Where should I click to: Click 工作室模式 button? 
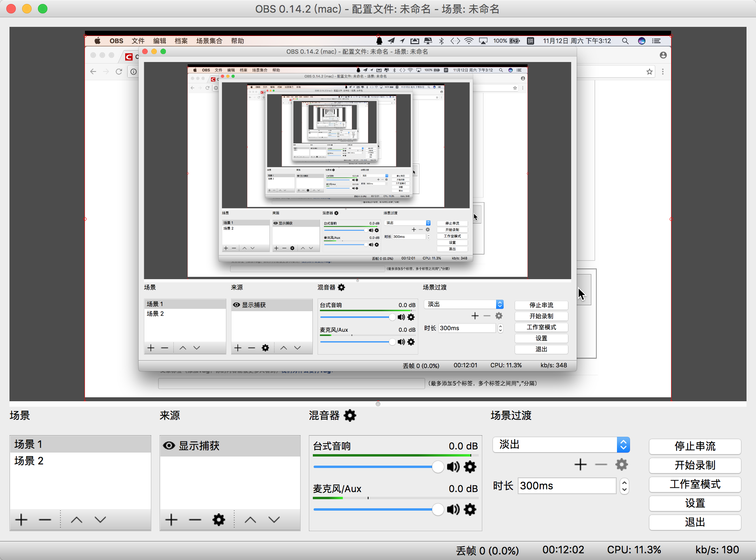(x=695, y=484)
